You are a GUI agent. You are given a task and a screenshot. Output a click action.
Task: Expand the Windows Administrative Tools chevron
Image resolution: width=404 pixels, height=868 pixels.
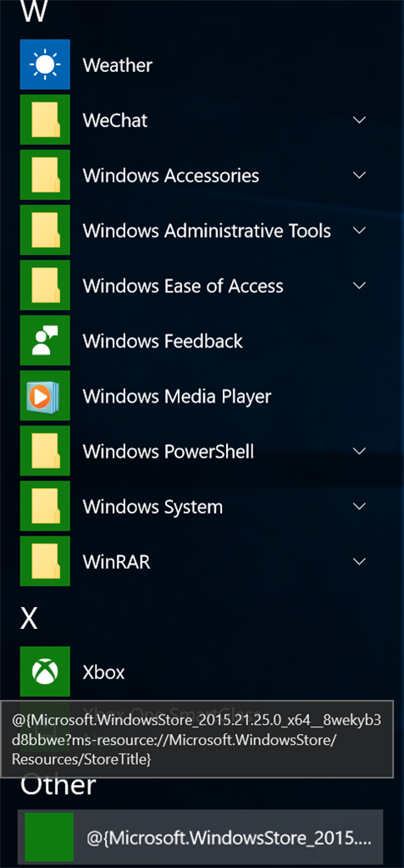pos(360,230)
